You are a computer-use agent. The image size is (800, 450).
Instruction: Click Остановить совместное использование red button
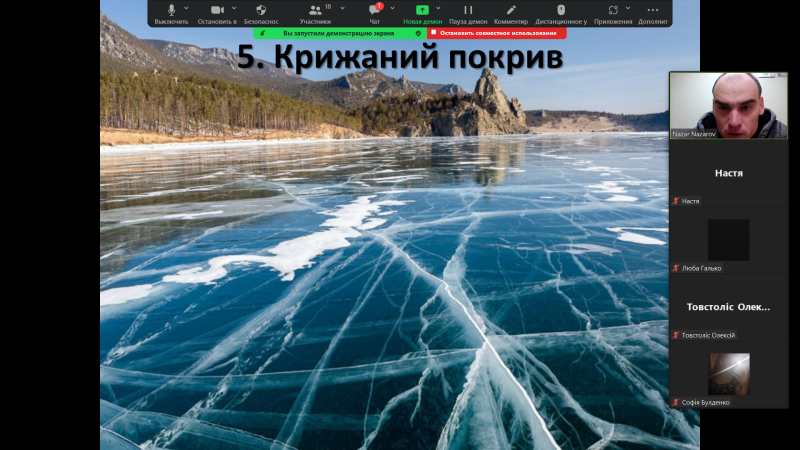(x=497, y=33)
